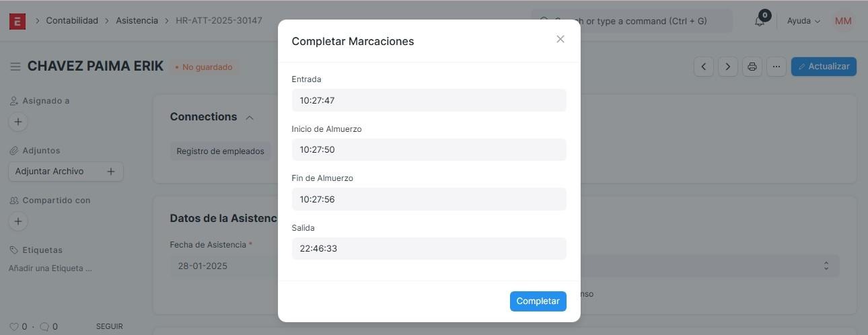Collapse the Connections section
Screen dimensions: 868x335
[250, 117]
